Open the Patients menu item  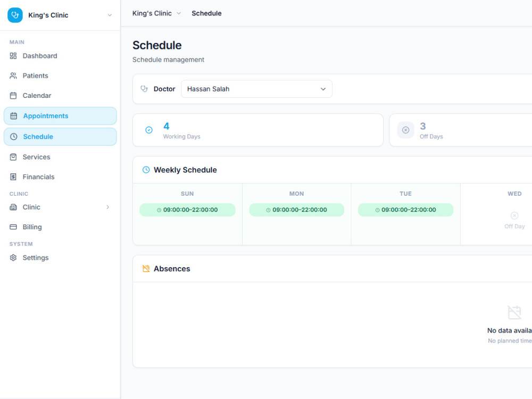point(60,76)
